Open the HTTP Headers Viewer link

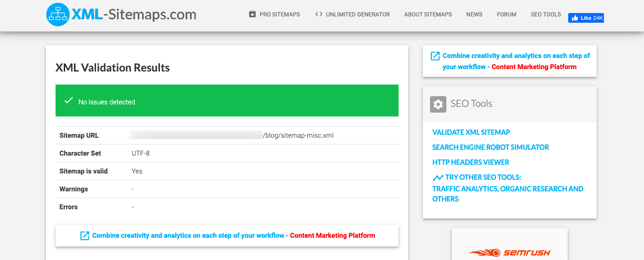point(471,162)
